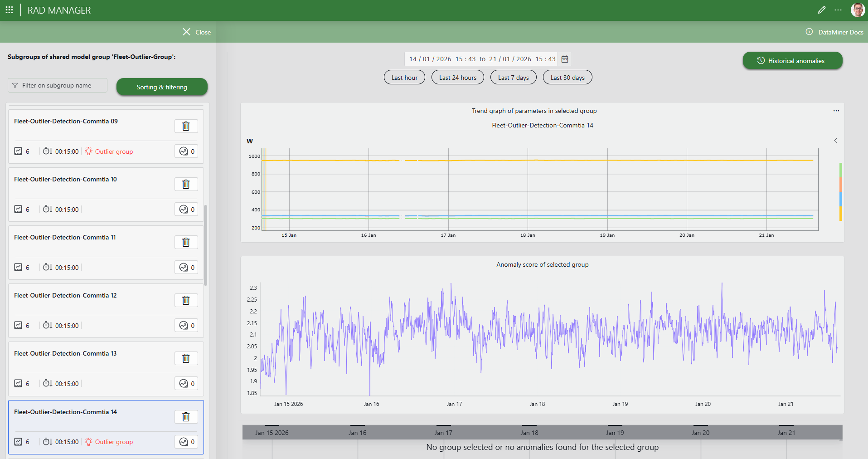868x459 pixels.
Task: Click the pencil edit icon in header
Action: click(821, 10)
